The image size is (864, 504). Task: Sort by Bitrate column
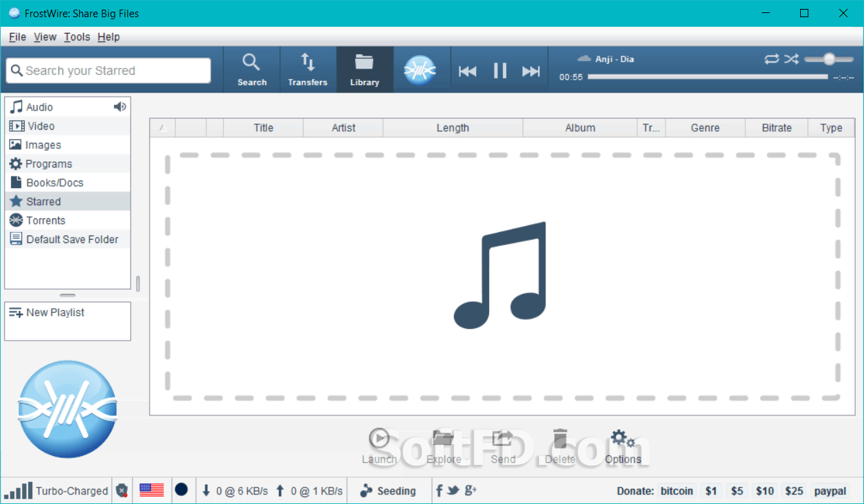777,128
